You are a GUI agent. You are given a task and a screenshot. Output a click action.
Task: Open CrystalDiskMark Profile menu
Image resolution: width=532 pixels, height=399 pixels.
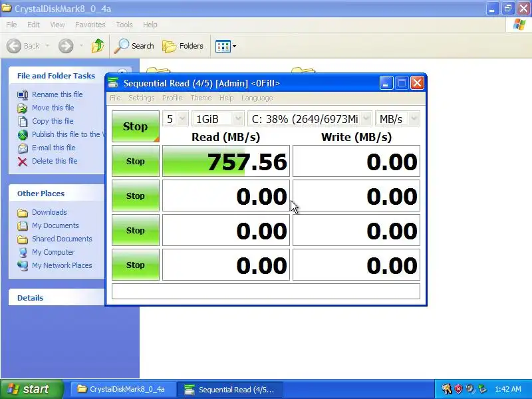click(x=172, y=98)
